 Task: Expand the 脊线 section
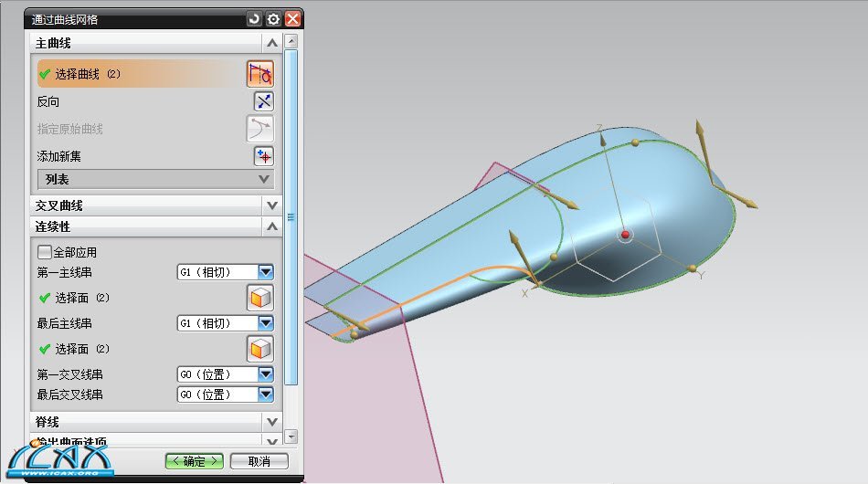[271, 422]
